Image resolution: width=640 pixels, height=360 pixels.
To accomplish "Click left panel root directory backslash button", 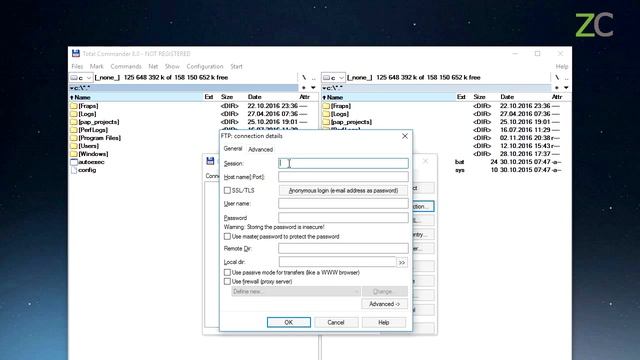I will [304, 78].
